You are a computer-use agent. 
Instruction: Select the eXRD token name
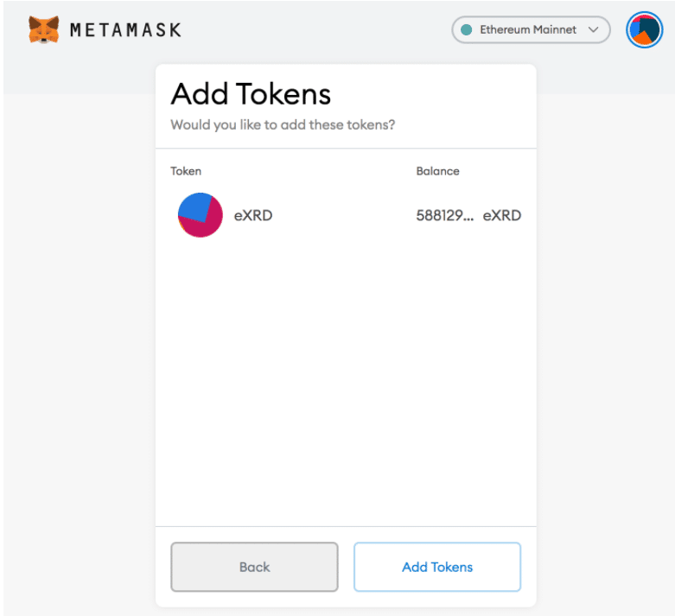tap(253, 215)
